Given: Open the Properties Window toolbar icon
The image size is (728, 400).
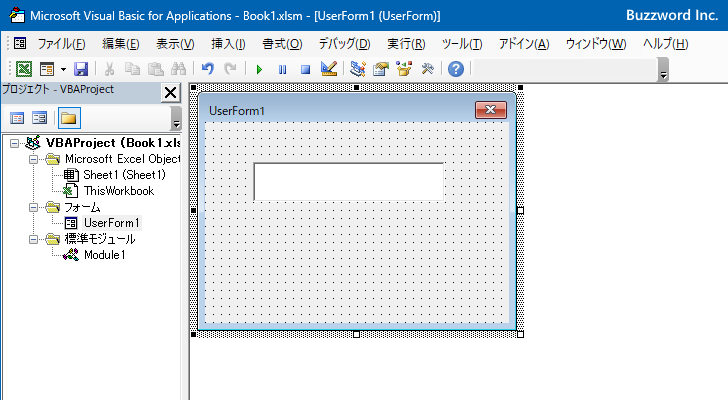Looking at the screenshot, I should click(x=380, y=69).
